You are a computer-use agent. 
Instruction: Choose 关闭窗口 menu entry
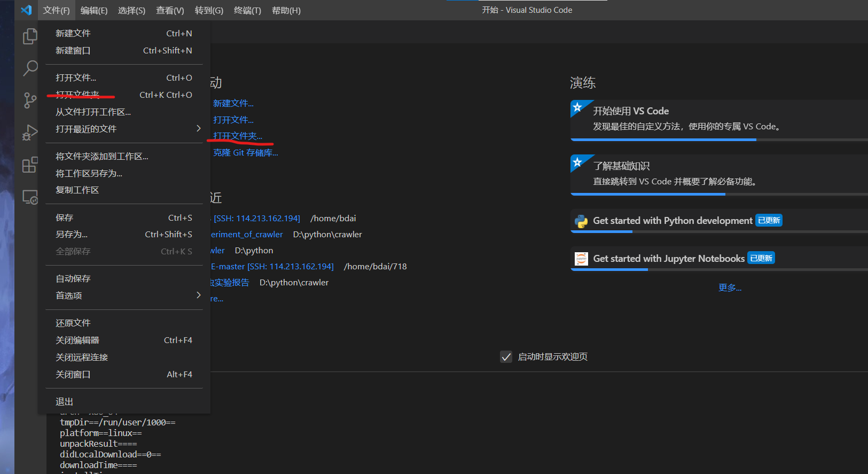[x=124, y=374]
